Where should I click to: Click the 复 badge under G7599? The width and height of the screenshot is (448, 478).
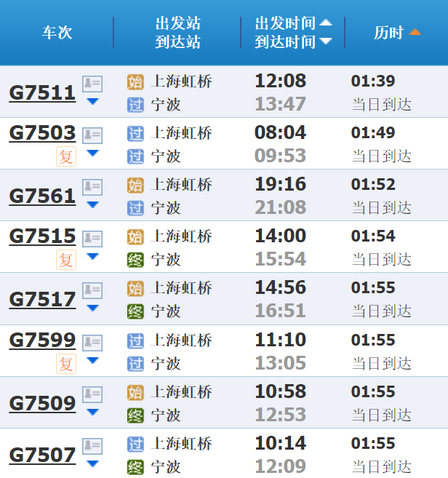pos(66,364)
